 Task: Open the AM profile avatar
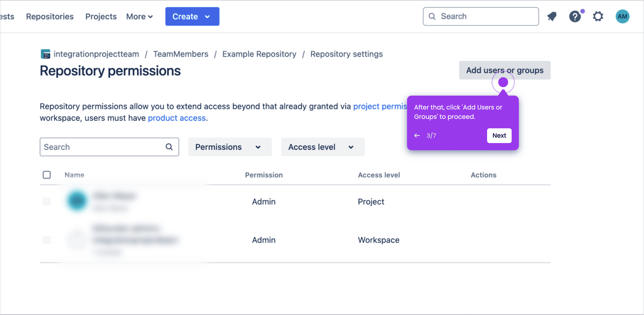click(622, 17)
